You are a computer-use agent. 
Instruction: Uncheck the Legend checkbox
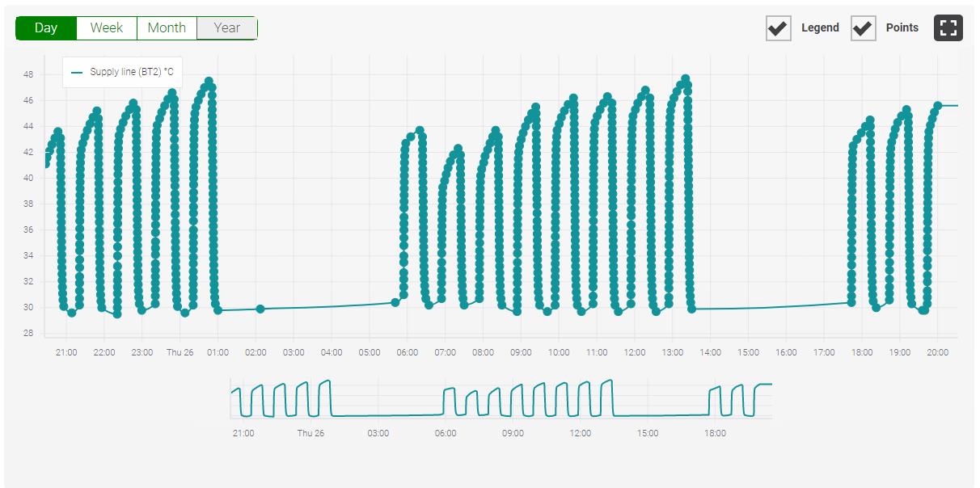pyautogui.click(x=779, y=28)
